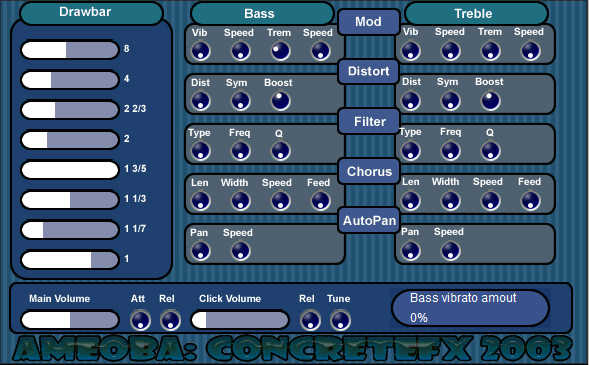Image resolution: width=589 pixels, height=365 pixels.
Task: Click the Treble filter Freq knob
Action: tap(450, 151)
